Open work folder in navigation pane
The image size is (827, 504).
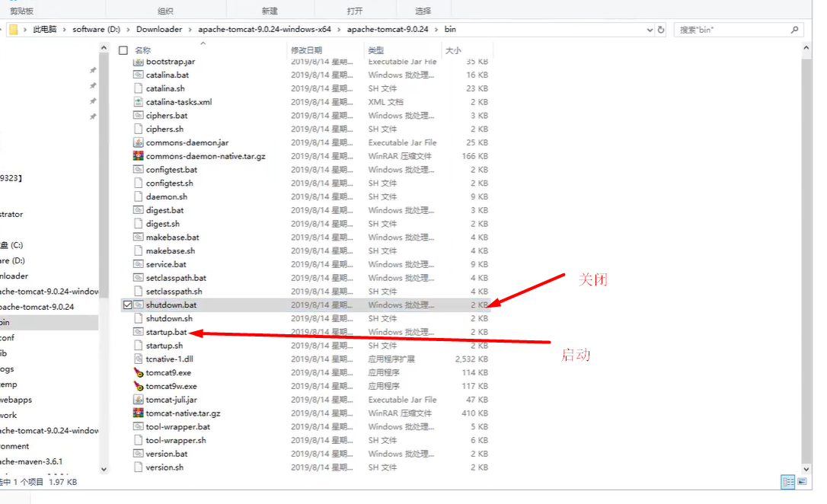8,416
